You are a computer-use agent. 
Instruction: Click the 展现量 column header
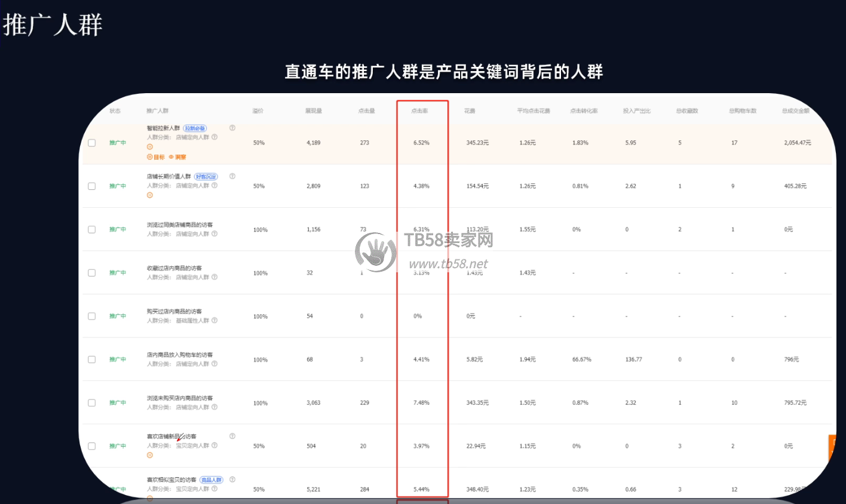click(314, 111)
